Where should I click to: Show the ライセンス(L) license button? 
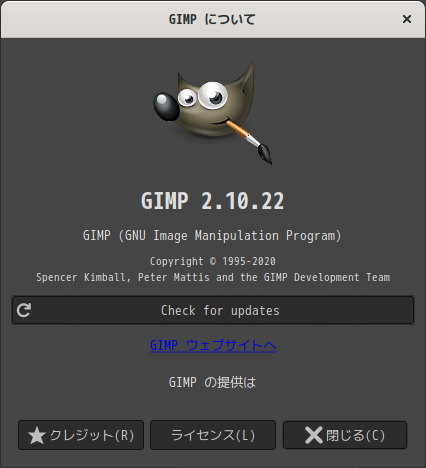point(213,435)
